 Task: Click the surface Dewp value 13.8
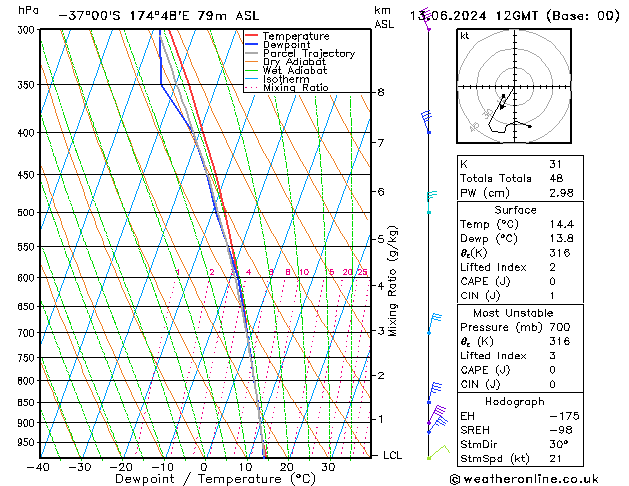click(562, 238)
